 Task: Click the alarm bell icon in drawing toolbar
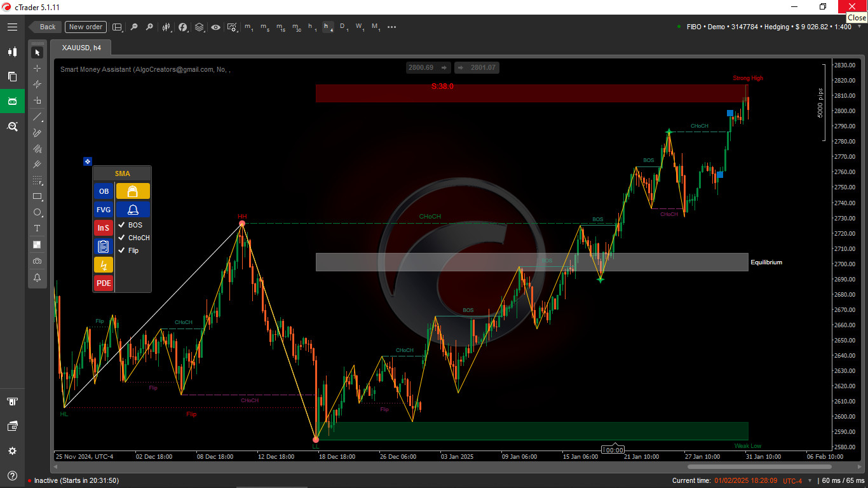37,278
